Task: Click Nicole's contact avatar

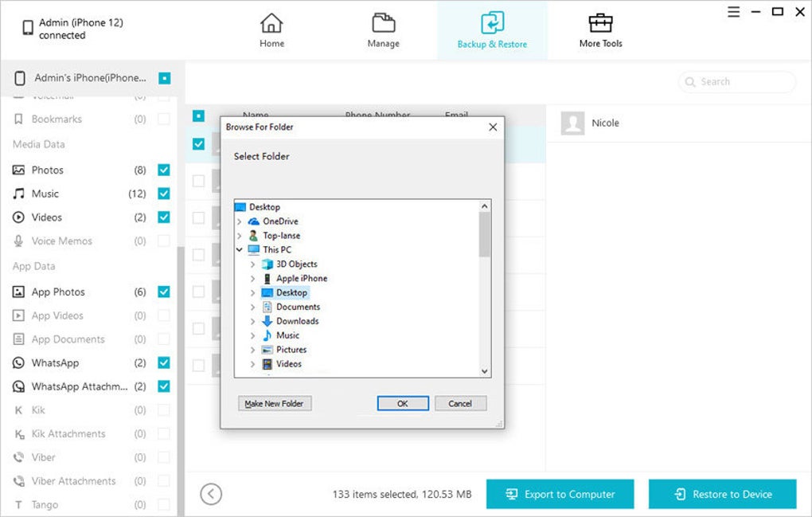Action: pyautogui.click(x=572, y=123)
